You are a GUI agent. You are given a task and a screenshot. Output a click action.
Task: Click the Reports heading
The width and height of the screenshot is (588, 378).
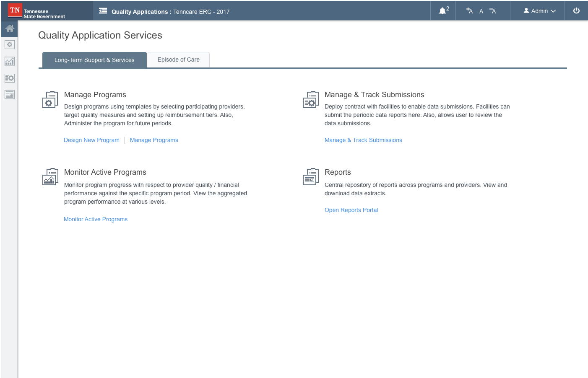pos(338,172)
